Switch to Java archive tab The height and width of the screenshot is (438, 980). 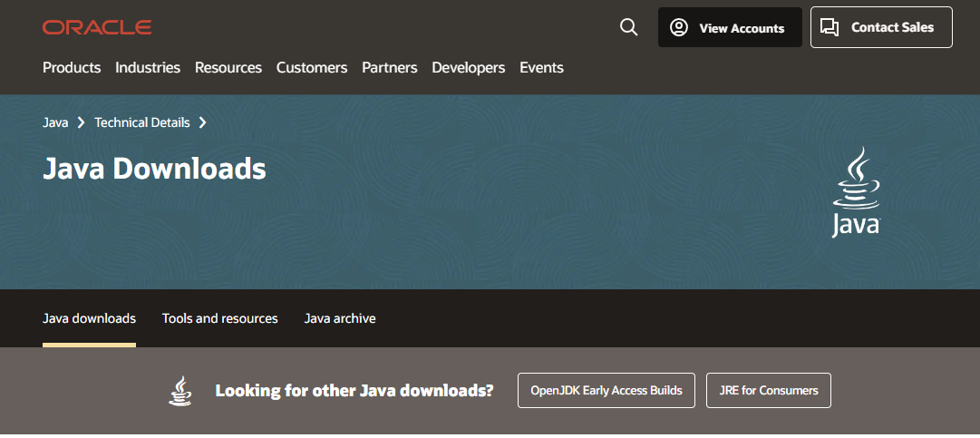(339, 318)
